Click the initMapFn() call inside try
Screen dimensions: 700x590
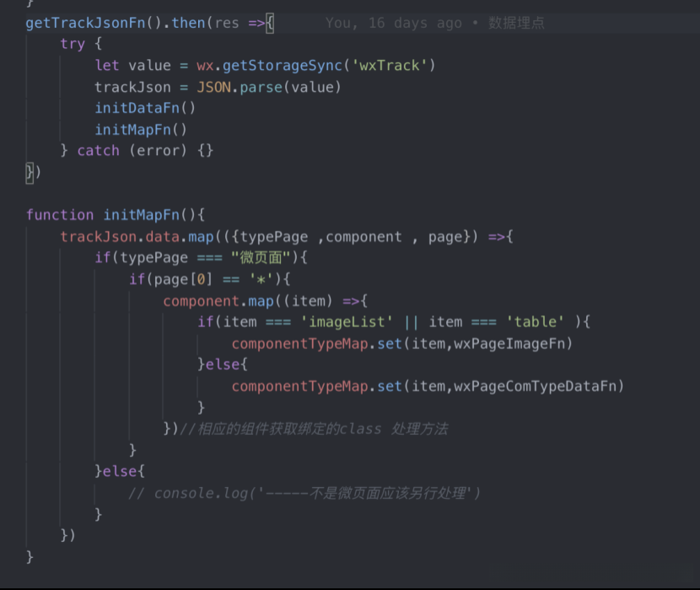click(x=141, y=130)
